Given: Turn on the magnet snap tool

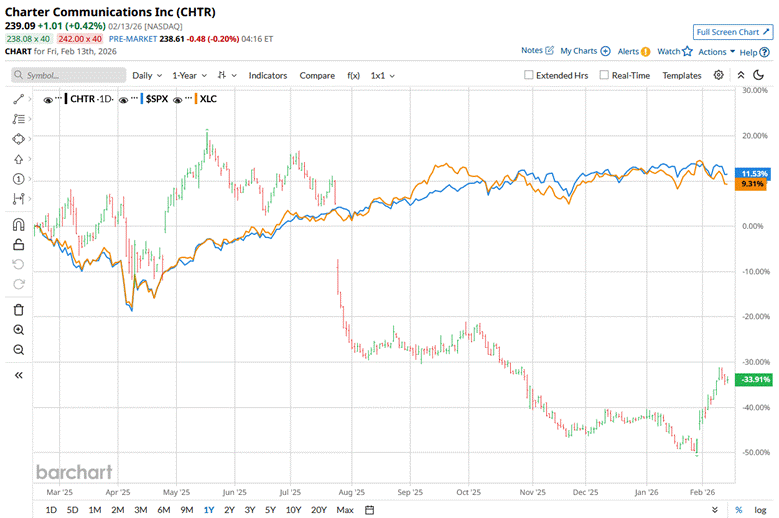Looking at the screenshot, I should coord(18,224).
